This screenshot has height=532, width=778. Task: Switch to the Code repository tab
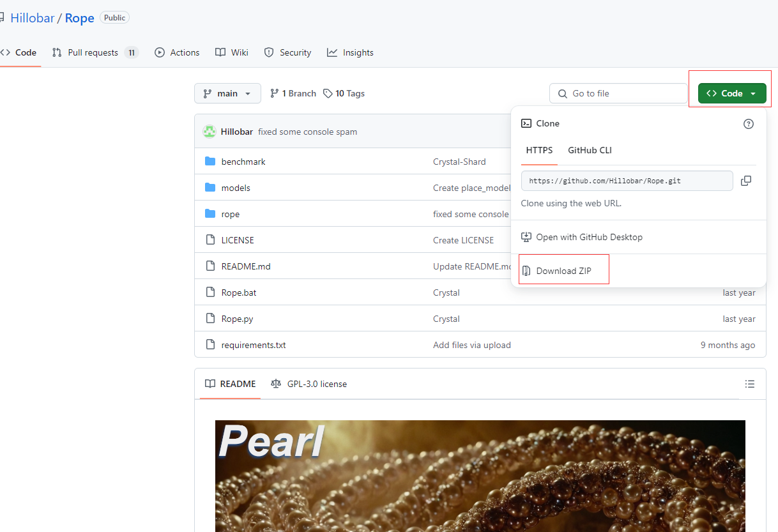point(19,52)
